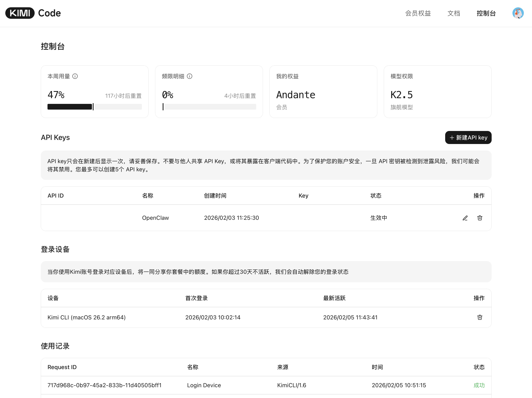Click the weekly usage progress bar

click(x=95, y=107)
